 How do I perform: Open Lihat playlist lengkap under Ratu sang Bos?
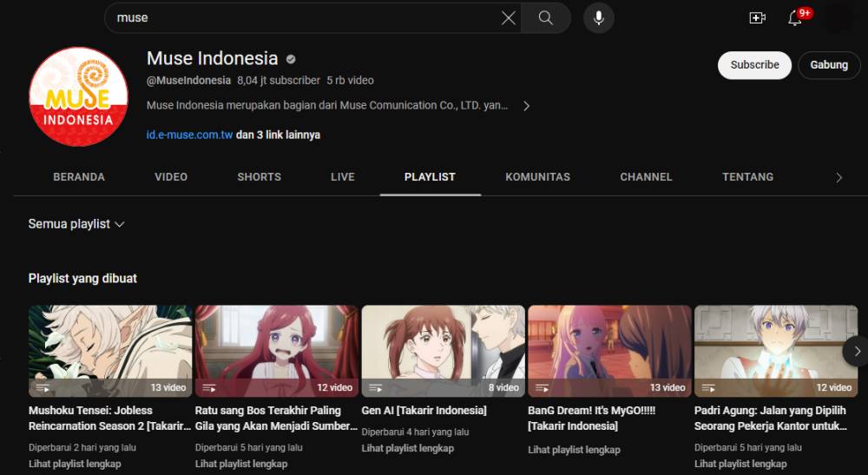(240, 464)
